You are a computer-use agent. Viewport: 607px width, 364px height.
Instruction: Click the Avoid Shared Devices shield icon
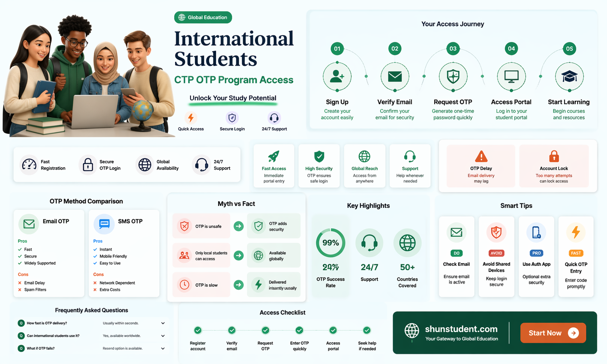[x=496, y=232]
